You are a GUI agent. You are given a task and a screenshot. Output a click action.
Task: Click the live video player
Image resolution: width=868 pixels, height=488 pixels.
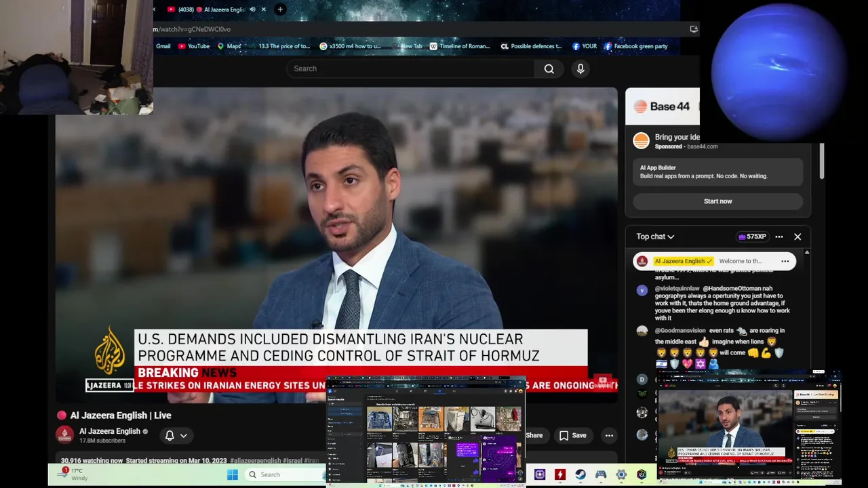pyautogui.click(x=336, y=244)
